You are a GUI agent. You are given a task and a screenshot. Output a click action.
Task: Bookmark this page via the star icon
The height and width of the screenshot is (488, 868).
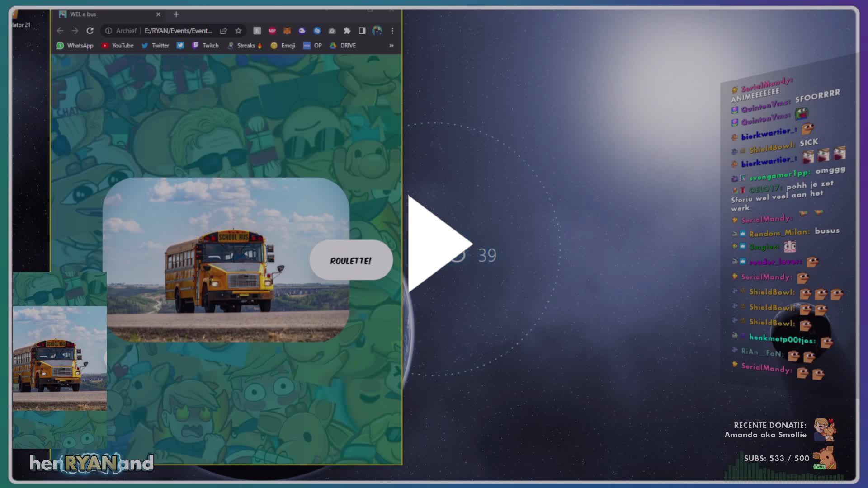[238, 31]
